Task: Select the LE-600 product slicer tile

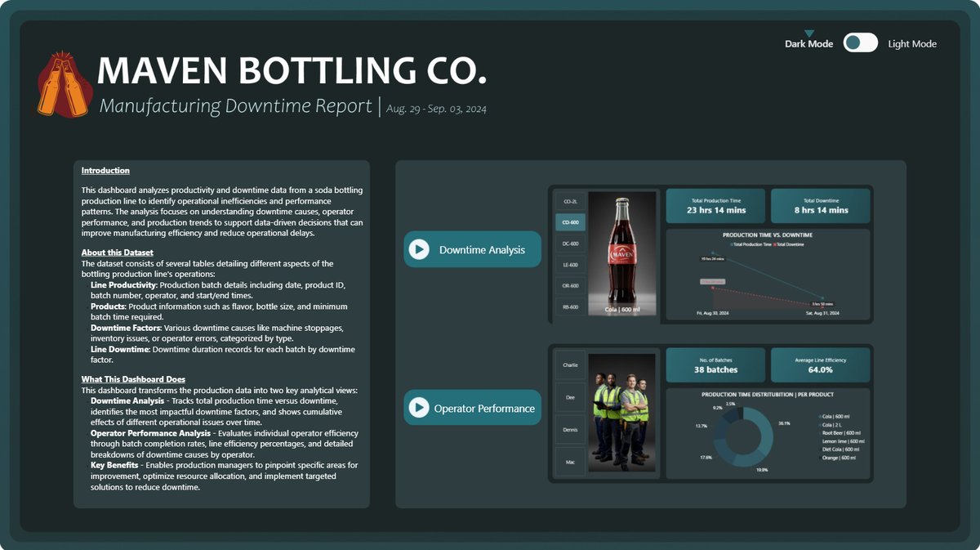Action: click(568, 265)
